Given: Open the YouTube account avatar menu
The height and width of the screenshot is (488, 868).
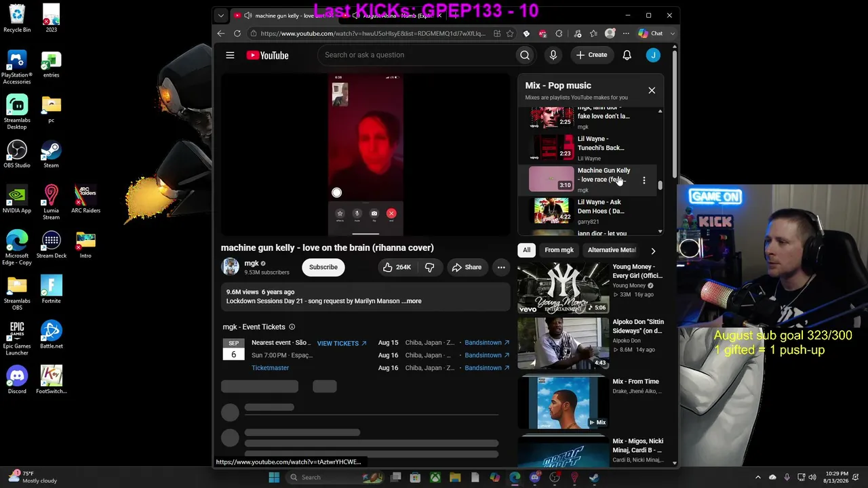Looking at the screenshot, I should [653, 55].
